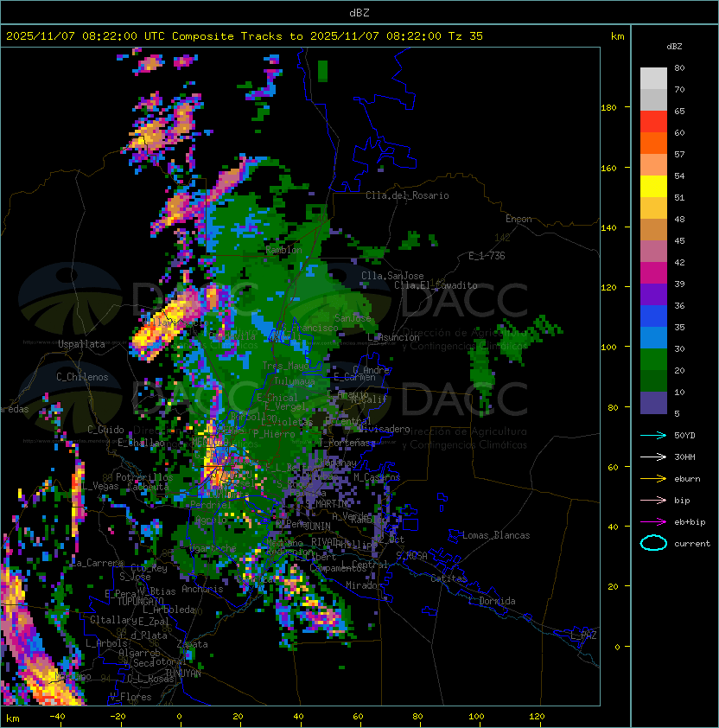719x728 pixels.
Task: Click the 50YD legend label
Action: [x=684, y=435]
